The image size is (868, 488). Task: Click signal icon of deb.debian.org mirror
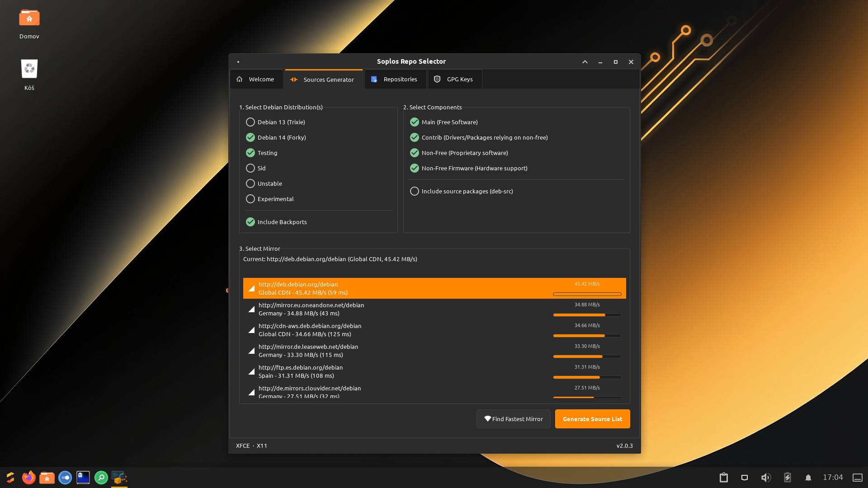pos(251,288)
